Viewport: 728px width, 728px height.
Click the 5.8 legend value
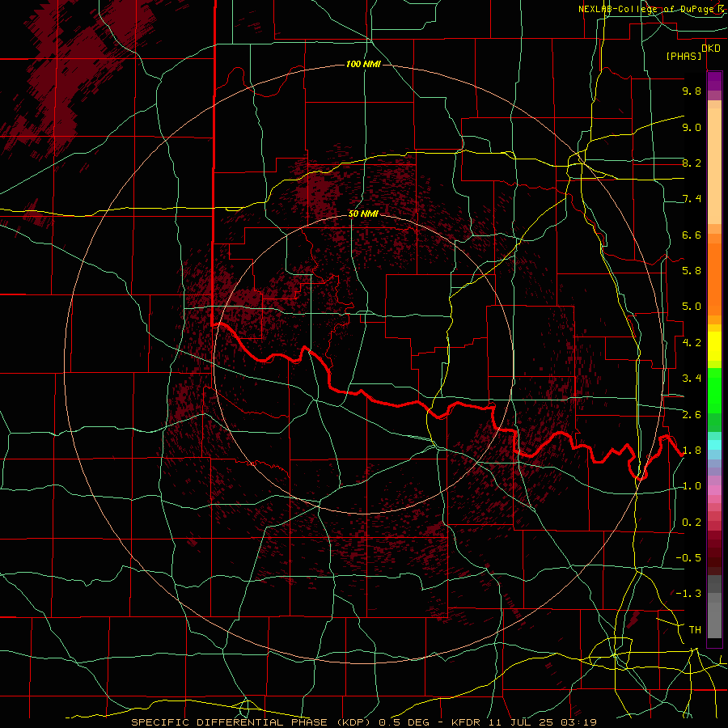click(x=692, y=271)
